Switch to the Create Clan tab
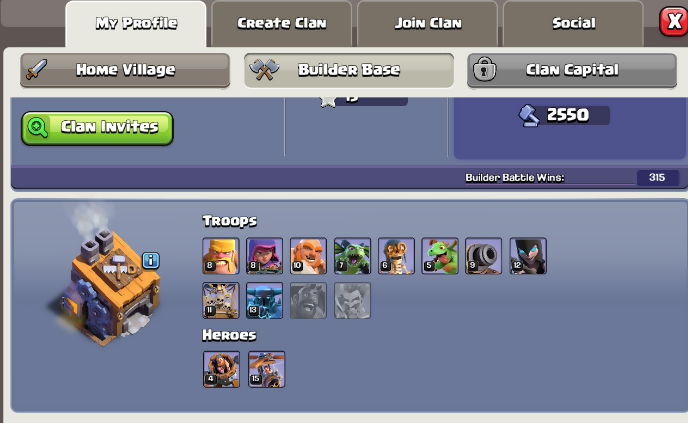Image resolution: width=688 pixels, height=423 pixels. [x=282, y=23]
